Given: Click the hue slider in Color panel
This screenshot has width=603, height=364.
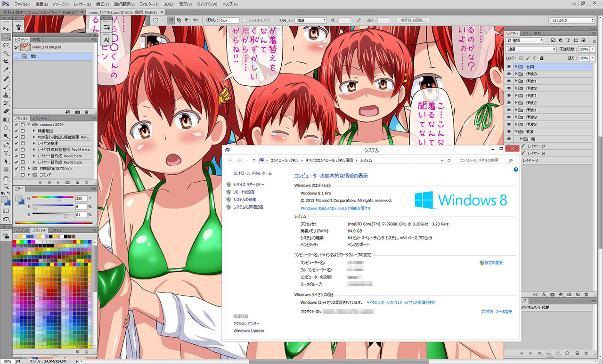Looking at the screenshot, I should tap(53, 198).
